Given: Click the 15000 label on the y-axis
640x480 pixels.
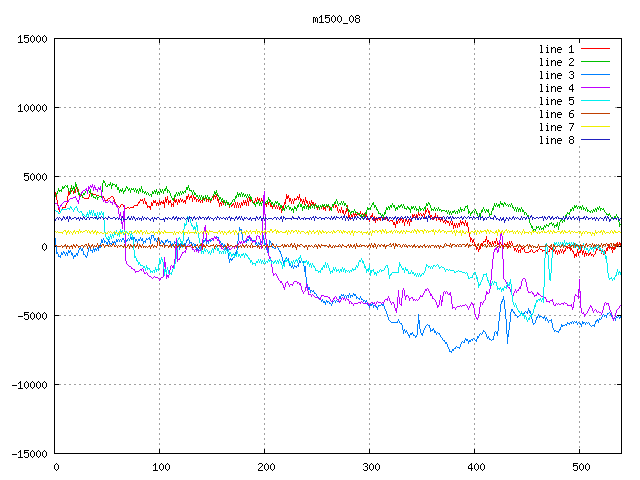Looking at the screenshot, I should click(x=32, y=39).
